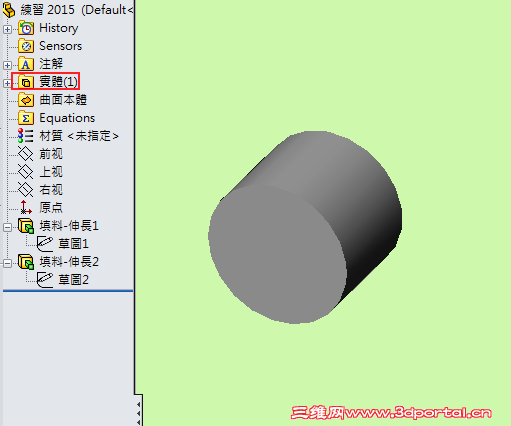The image size is (511, 426).
Task: Click the 草圖1 sketch icon
Action: pyautogui.click(x=45, y=244)
